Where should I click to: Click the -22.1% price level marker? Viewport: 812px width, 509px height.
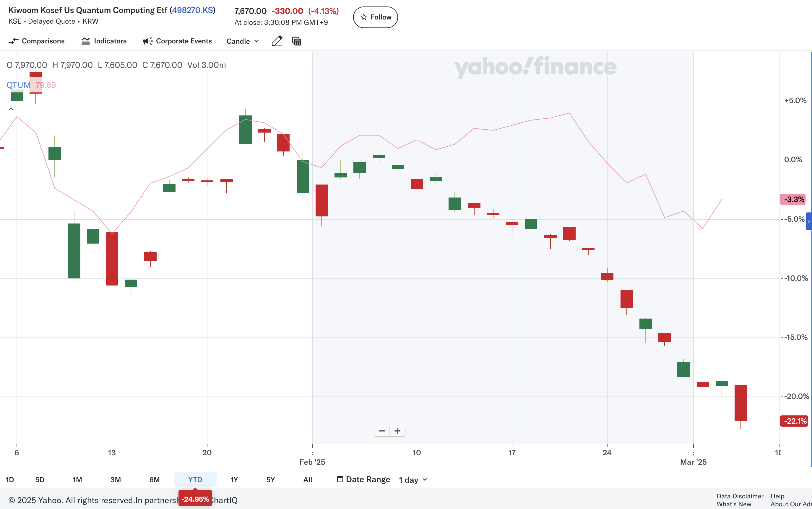[x=794, y=421]
